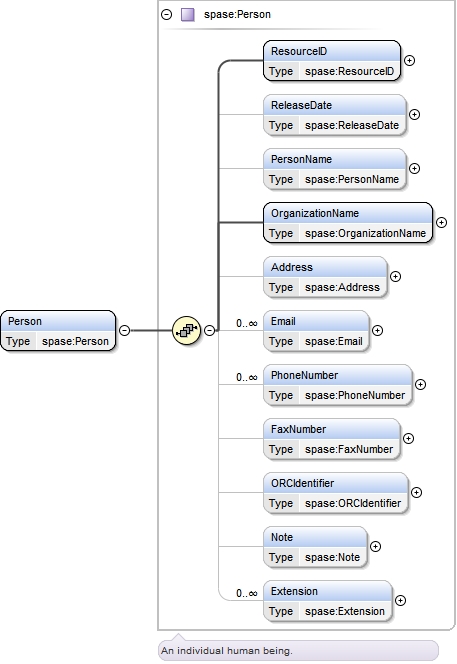Collapse the Person root element
The height and width of the screenshot is (664, 457).
125,330
